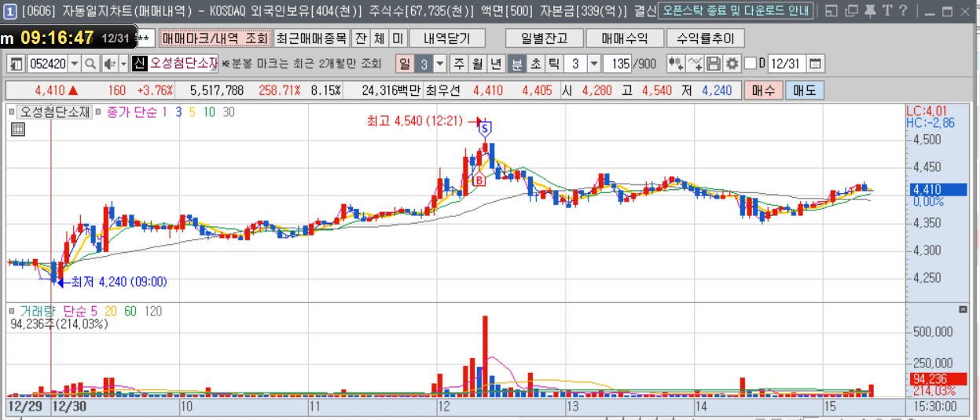The width and height of the screenshot is (980, 420).
Task: Click the 일별잔고 button
Action: coord(546,38)
